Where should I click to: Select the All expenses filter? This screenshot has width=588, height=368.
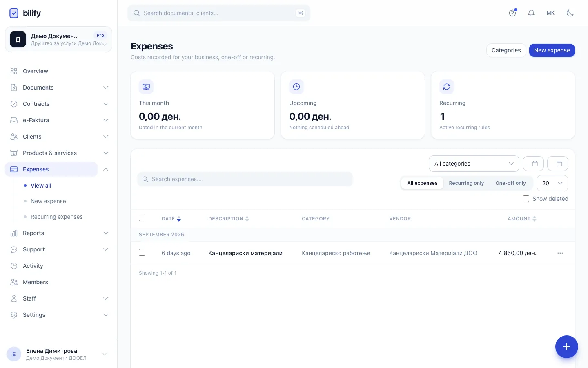pyautogui.click(x=422, y=183)
